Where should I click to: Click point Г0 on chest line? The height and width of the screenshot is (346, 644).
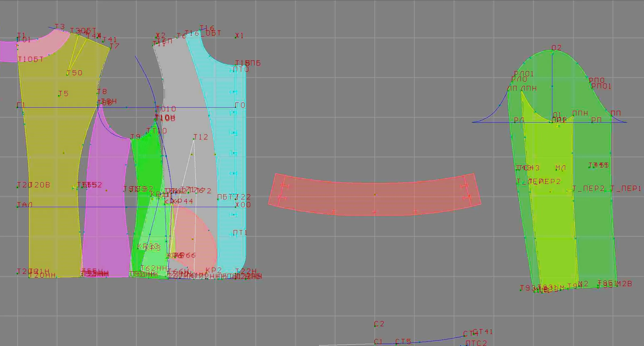point(236,107)
